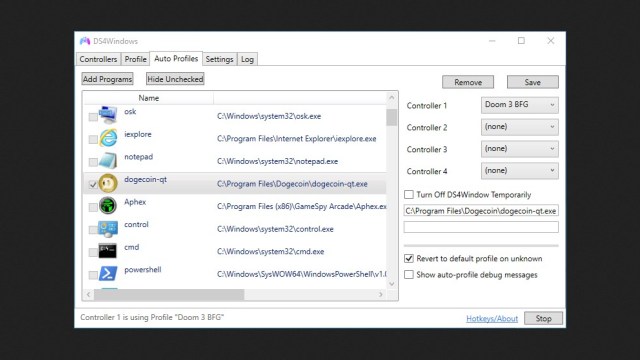Image resolution: width=640 pixels, height=360 pixels.
Task: Uncheck the dogecoin-qt program checkbox
Action: 93,184
